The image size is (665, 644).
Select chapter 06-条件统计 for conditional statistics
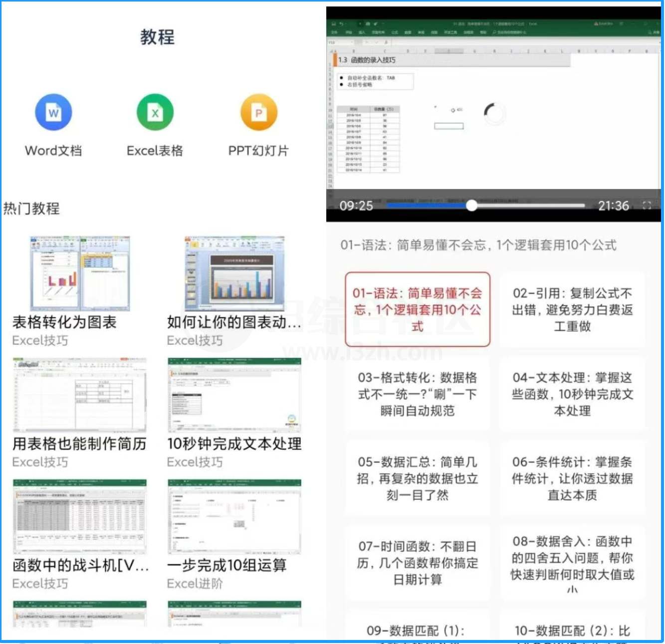(x=572, y=479)
